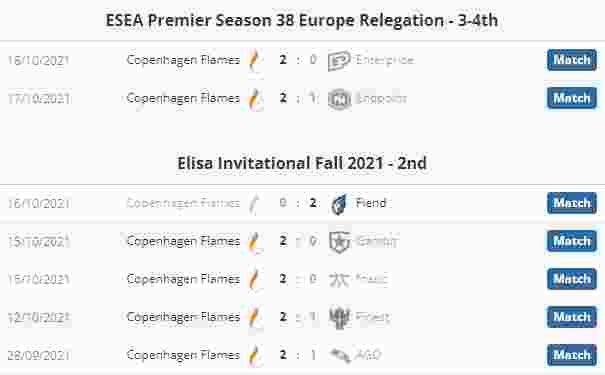Image resolution: width=605 pixels, height=375 pixels.
Task: Click the AGO team logo
Action: click(340, 355)
